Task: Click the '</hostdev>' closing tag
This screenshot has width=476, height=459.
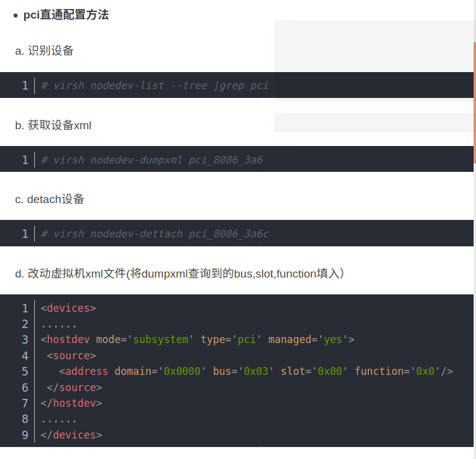Action: pos(72,403)
